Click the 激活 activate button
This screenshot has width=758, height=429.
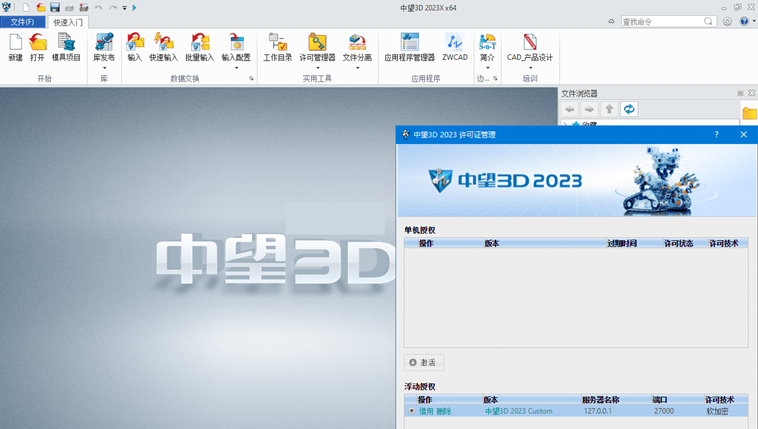pyautogui.click(x=423, y=362)
